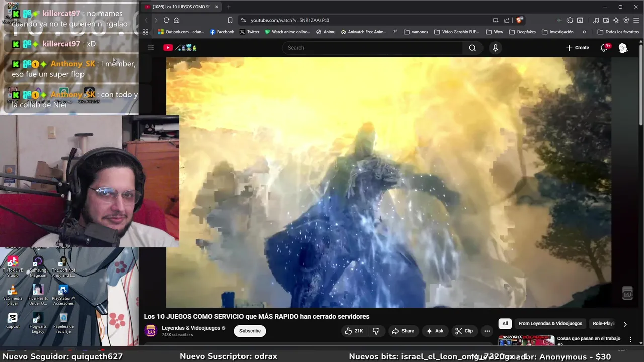
Task: Open Aniwatch Free Anime bookmark
Action: coord(363,32)
